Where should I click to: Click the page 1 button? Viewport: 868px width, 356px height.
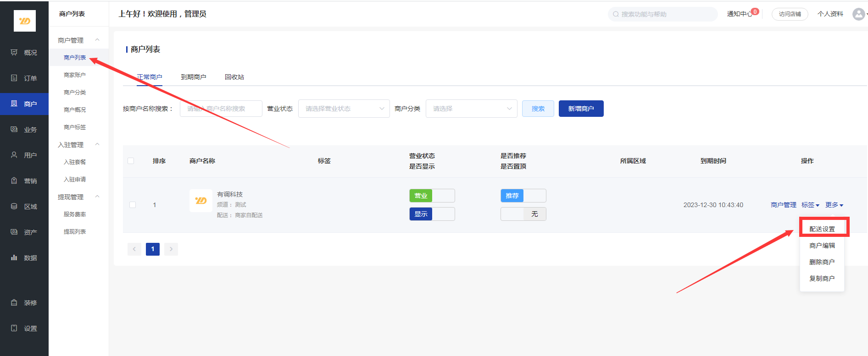pos(153,249)
